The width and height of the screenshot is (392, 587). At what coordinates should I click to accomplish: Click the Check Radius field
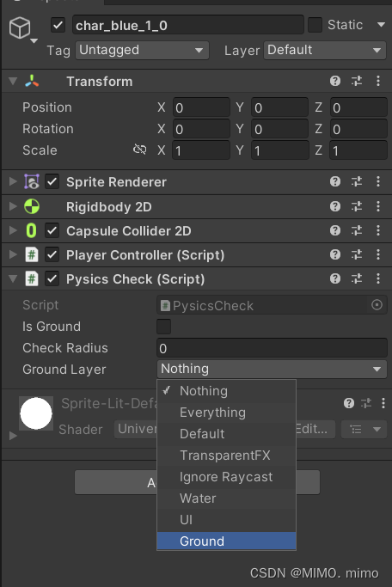coord(272,348)
